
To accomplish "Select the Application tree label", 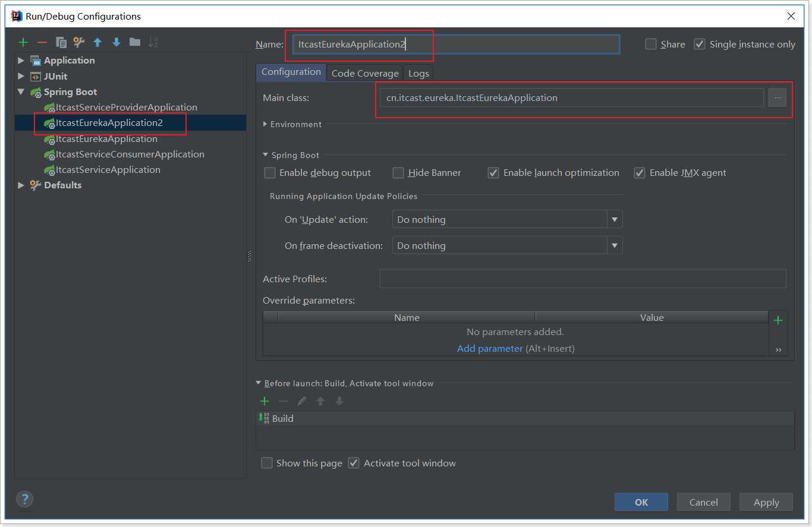I will click(x=69, y=61).
